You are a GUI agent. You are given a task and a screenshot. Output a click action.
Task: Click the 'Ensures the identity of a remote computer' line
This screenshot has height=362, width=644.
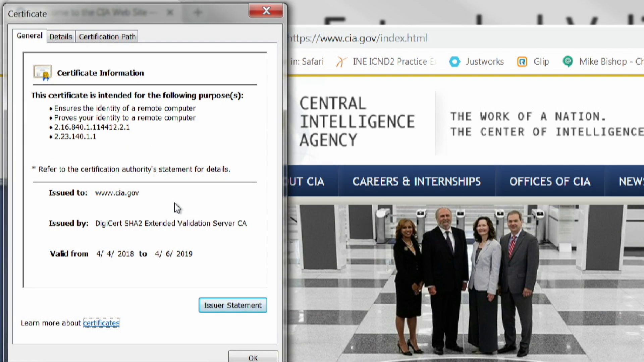(125, 109)
